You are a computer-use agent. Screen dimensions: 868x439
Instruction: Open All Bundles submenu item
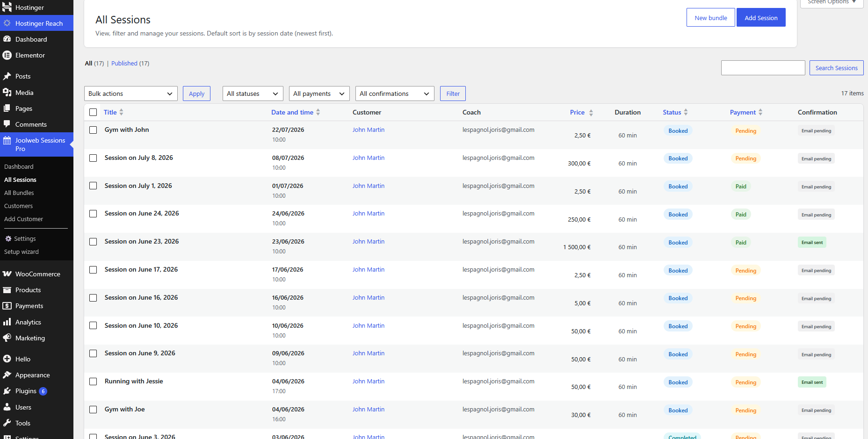point(19,193)
